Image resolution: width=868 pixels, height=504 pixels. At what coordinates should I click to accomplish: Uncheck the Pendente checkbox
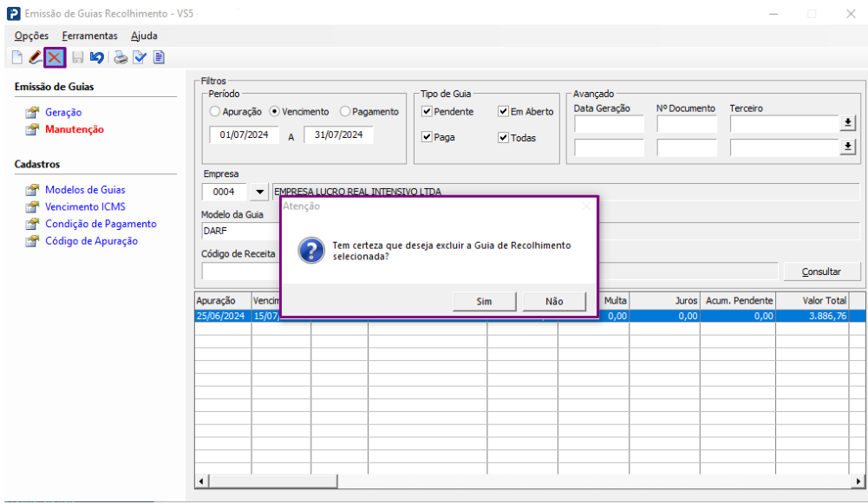point(427,112)
